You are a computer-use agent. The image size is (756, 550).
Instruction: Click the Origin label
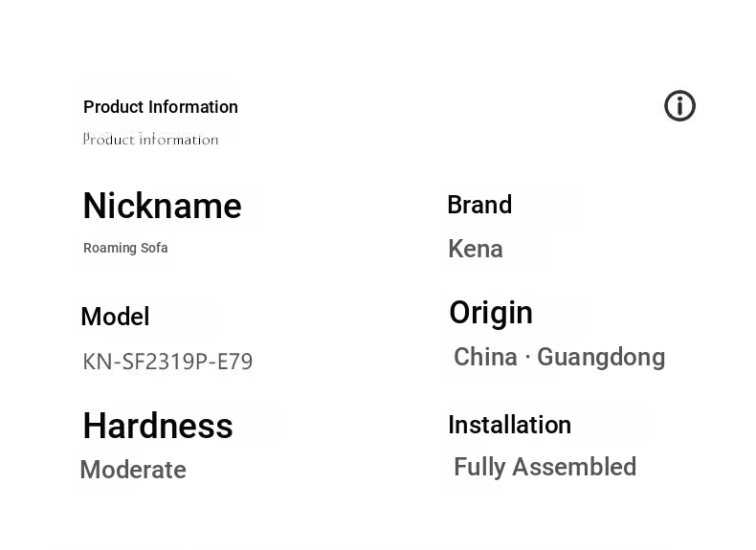tap(491, 313)
